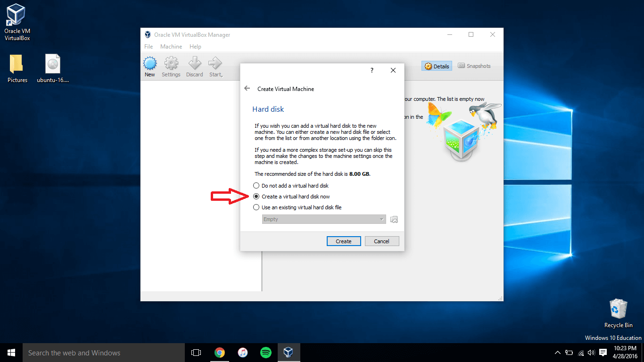Viewport: 644px width, 362px height.
Task: Go back with the wizard's left arrow
Action: point(247,89)
